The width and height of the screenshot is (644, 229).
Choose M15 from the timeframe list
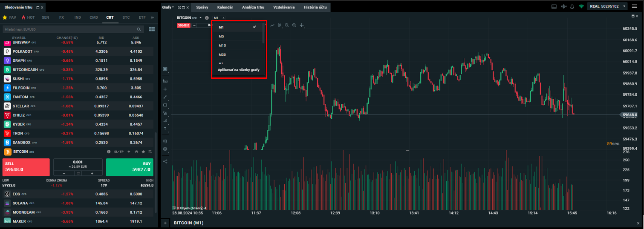[x=222, y=46]
